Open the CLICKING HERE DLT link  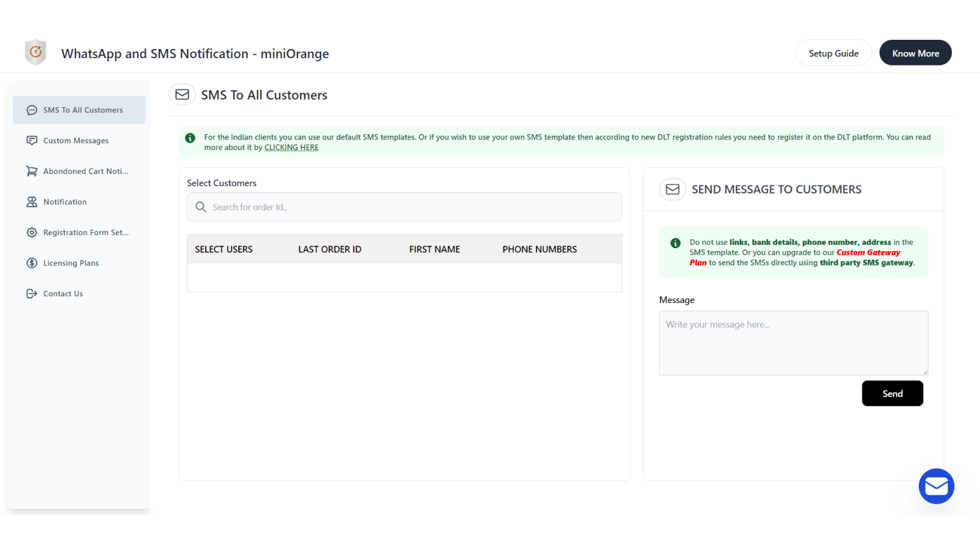click(291, 147)
